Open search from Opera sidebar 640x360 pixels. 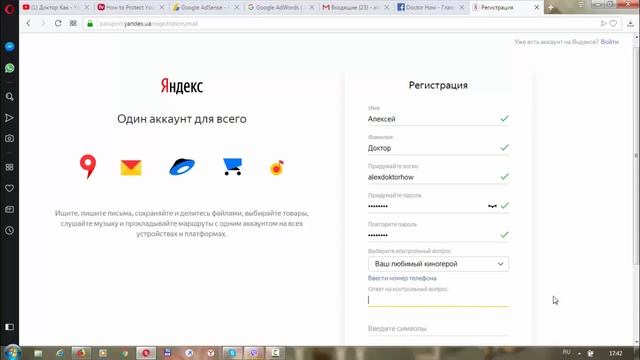[9, 97]
